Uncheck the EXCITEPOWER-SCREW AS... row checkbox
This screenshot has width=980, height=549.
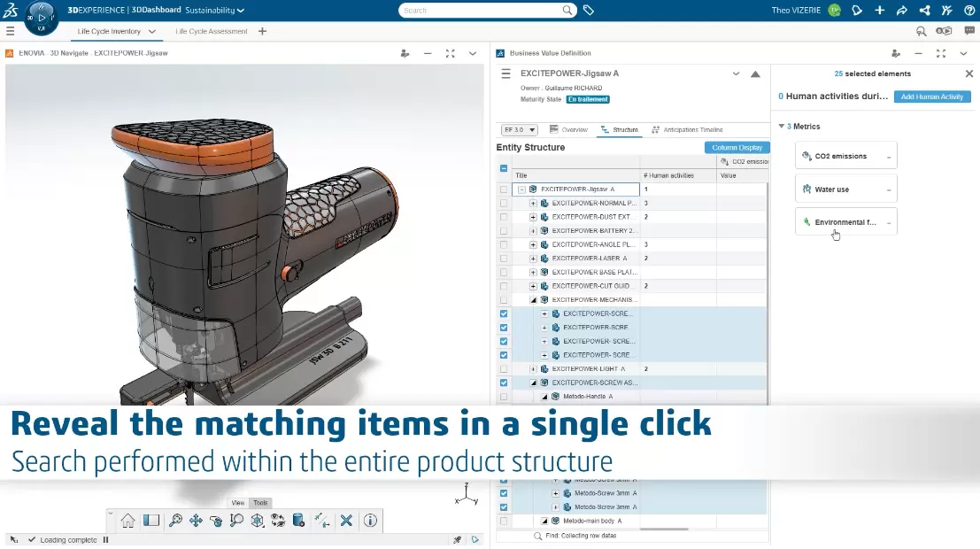pos(504,383)
